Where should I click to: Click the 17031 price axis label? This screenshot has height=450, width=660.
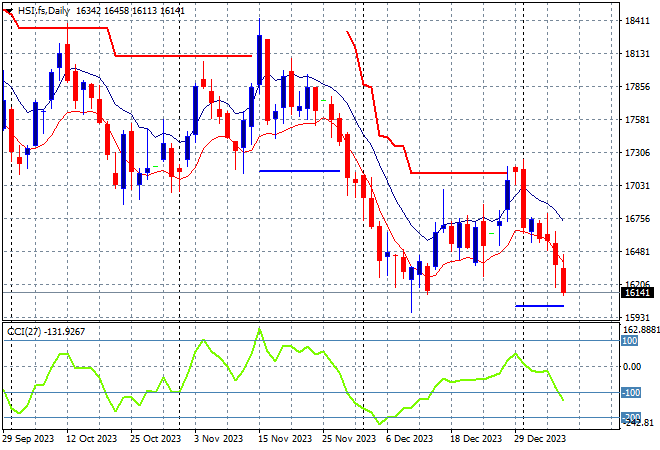(x=637, y=186)
